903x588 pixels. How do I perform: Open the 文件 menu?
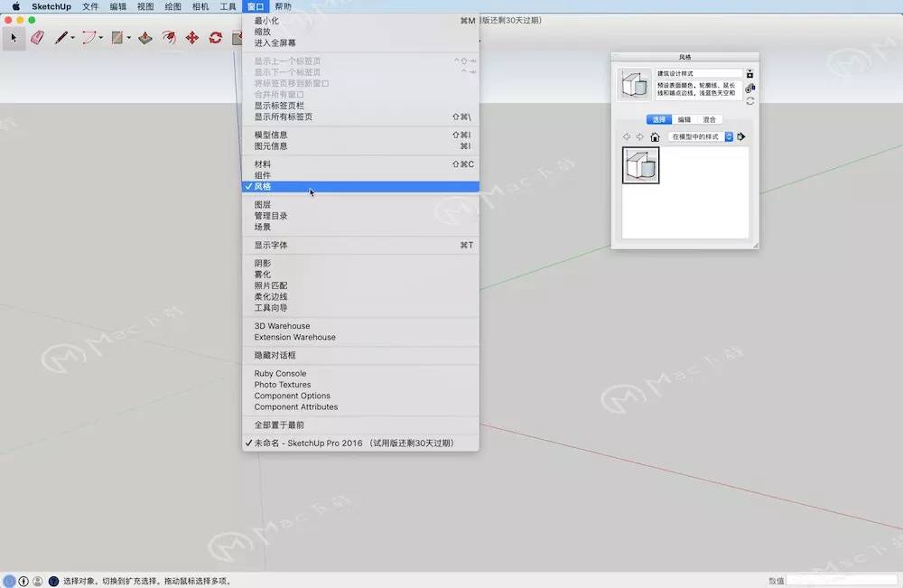point(90,6)
